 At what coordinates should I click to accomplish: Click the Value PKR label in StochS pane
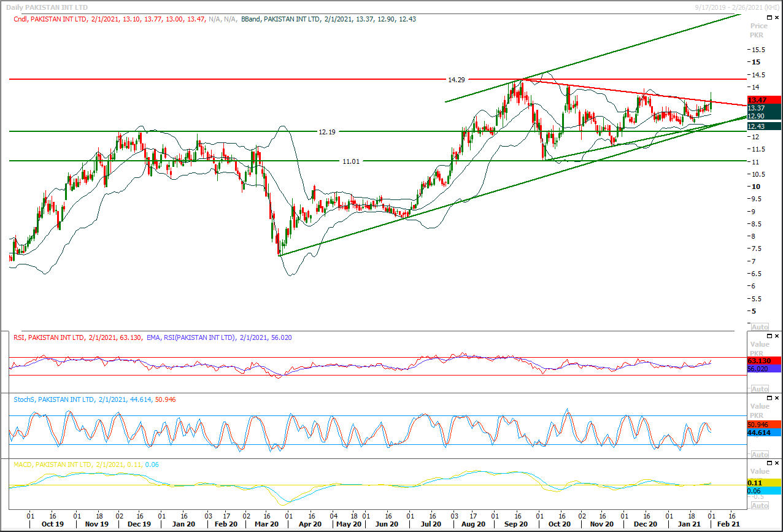point(759,411)
